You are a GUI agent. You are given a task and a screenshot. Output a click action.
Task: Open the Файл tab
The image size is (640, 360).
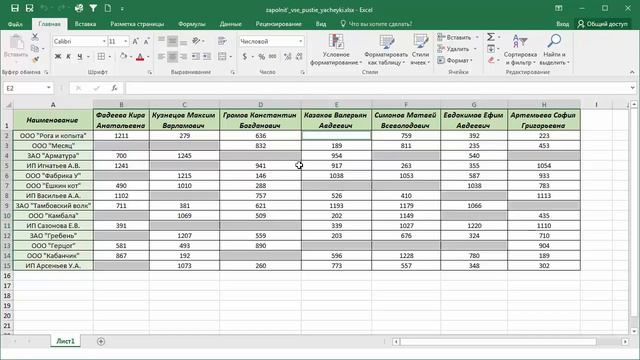[x=15, y=24]
